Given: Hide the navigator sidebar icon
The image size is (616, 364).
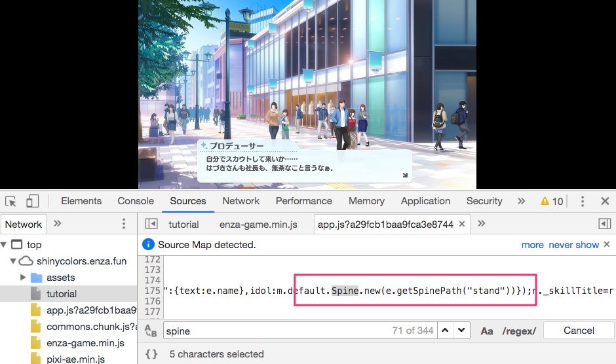Looking at the screenshot, I should tap(151, 224).
